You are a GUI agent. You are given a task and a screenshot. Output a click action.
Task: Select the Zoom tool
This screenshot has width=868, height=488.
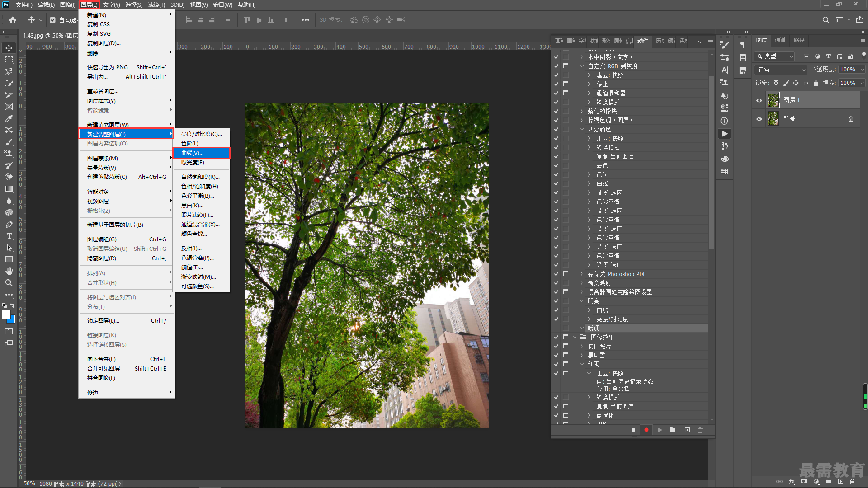pos(9,283)
